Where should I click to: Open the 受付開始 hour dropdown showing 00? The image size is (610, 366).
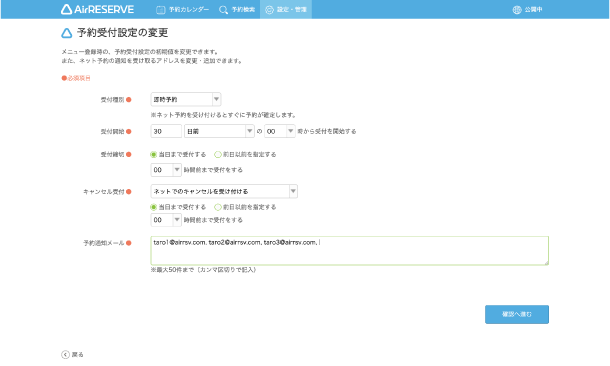click(280, 131)
